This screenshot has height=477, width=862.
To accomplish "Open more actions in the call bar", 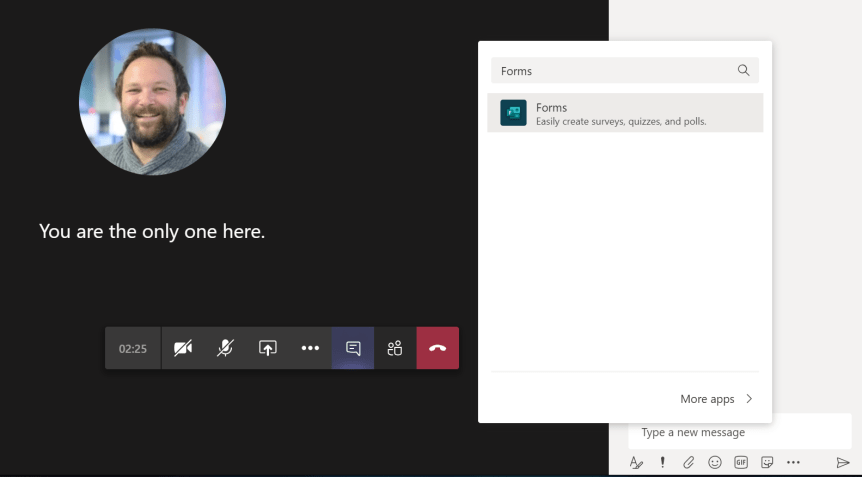I will coord(310,348).
